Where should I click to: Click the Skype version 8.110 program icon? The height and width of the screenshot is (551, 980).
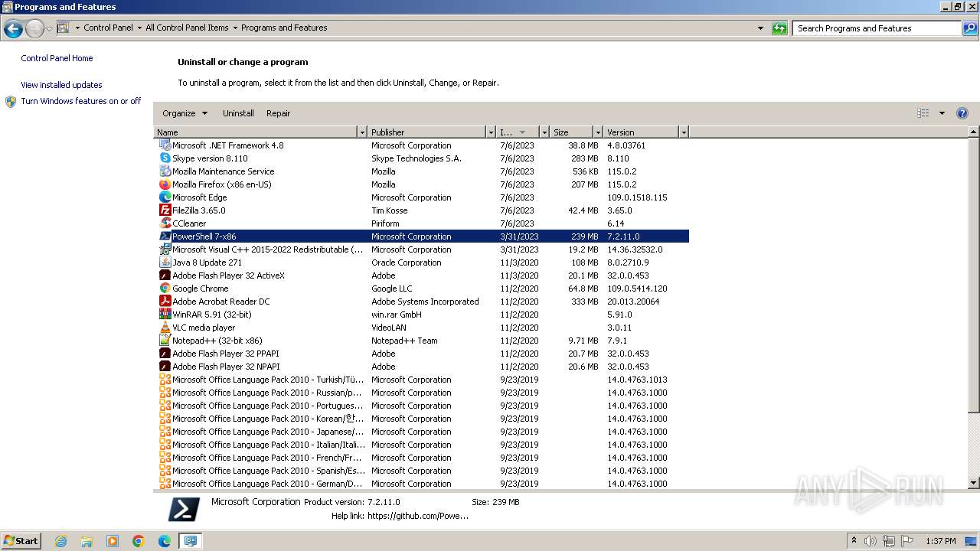165,158
